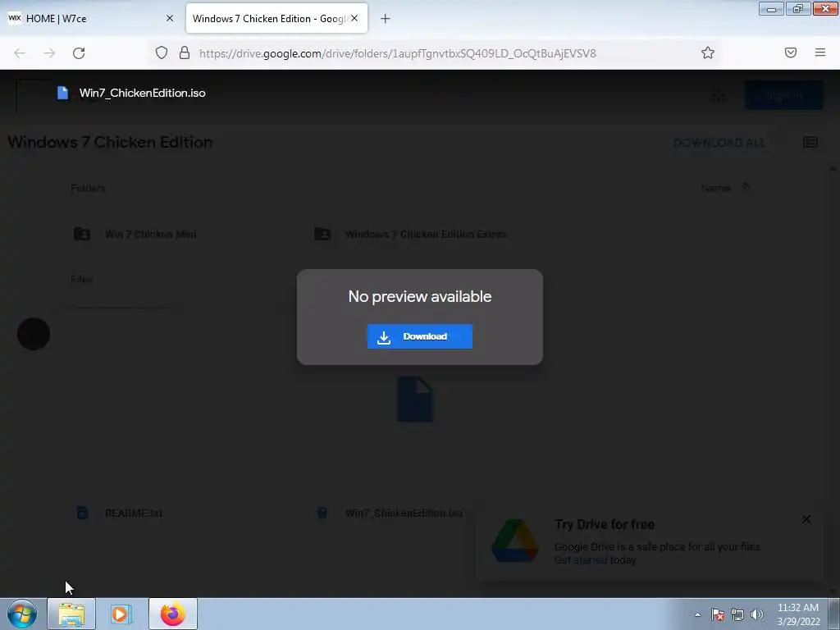The height and width of the screenshot is (630, 840).
Task: Open tracking protection shield icon
Action: pos(162,52)
